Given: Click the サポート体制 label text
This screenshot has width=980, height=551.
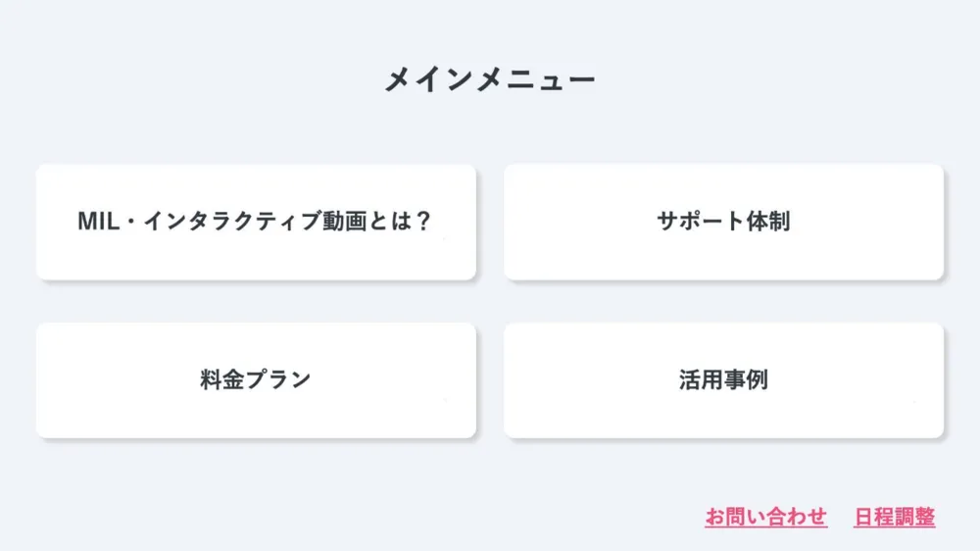Looking at the screenshot, I should click(x=723, y=222).
